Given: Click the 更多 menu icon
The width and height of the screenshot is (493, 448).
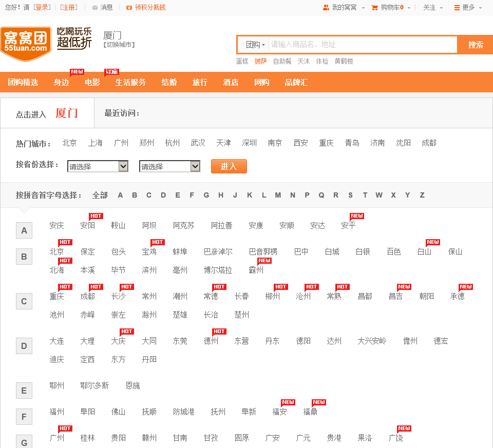Looking at the screenshot, I should (457, 8).
